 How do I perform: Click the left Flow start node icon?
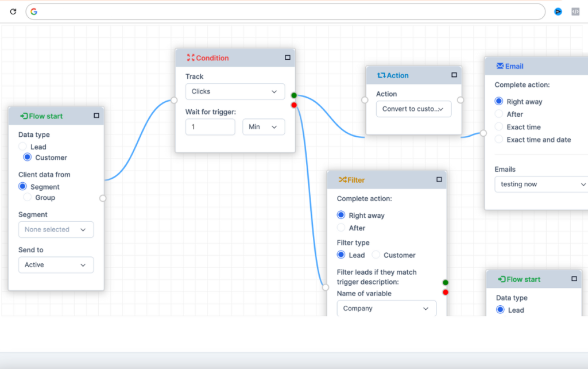click(x=24, y=116)
